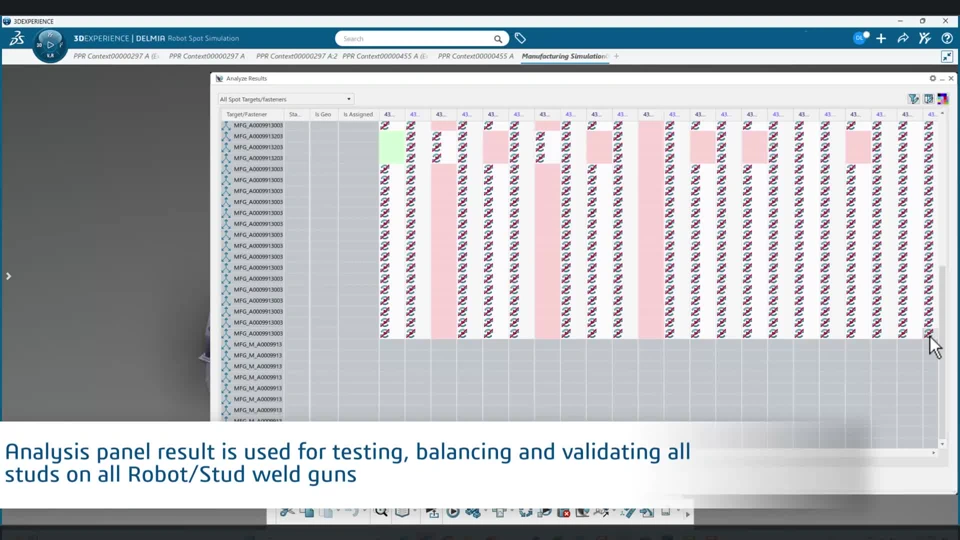Click the plus Add icon in top bar
The width and height of the screenshot is (960, 540).
(881, 39)
